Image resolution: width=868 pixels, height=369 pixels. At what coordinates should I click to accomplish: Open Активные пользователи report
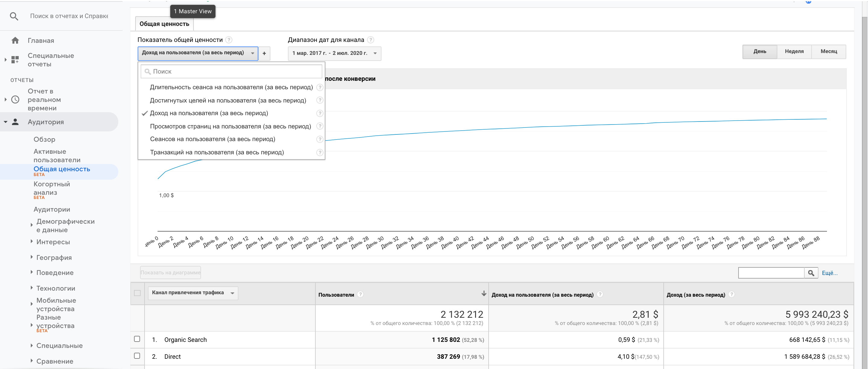point(57,156)
